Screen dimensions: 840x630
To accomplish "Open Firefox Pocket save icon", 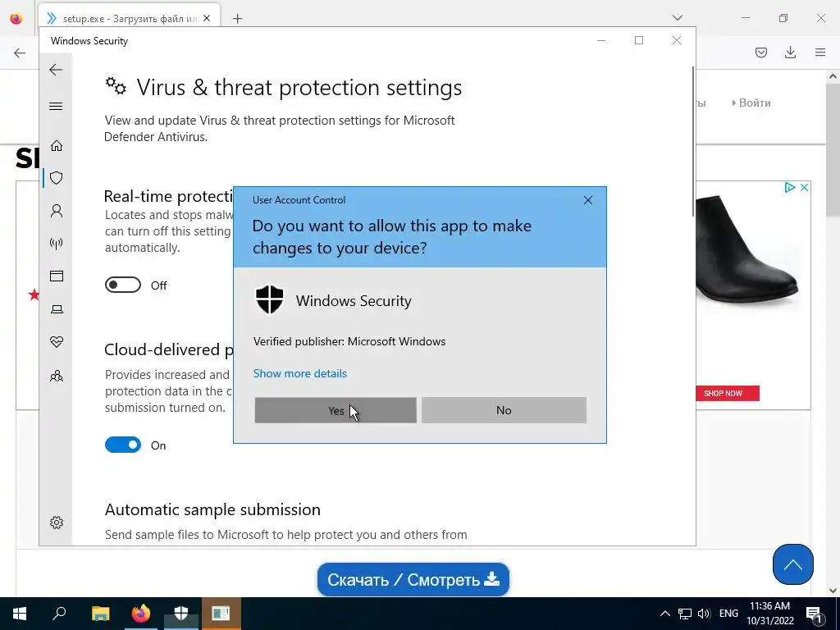I will 760,52.
